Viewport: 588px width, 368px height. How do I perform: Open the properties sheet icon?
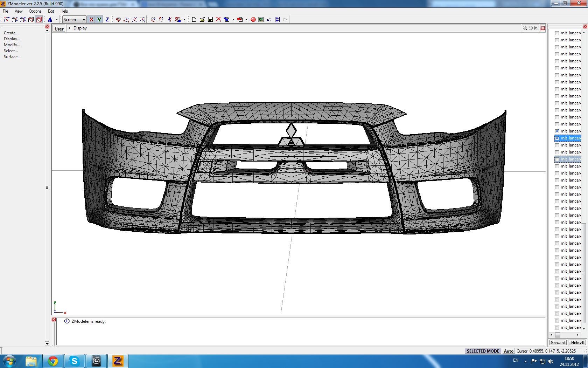coord(277,19)
